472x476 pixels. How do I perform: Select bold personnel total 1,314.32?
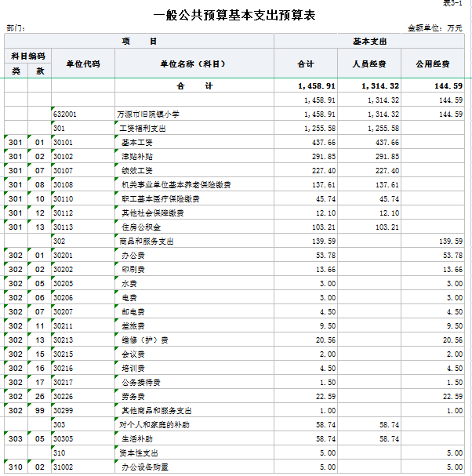(x=369, y=86)
